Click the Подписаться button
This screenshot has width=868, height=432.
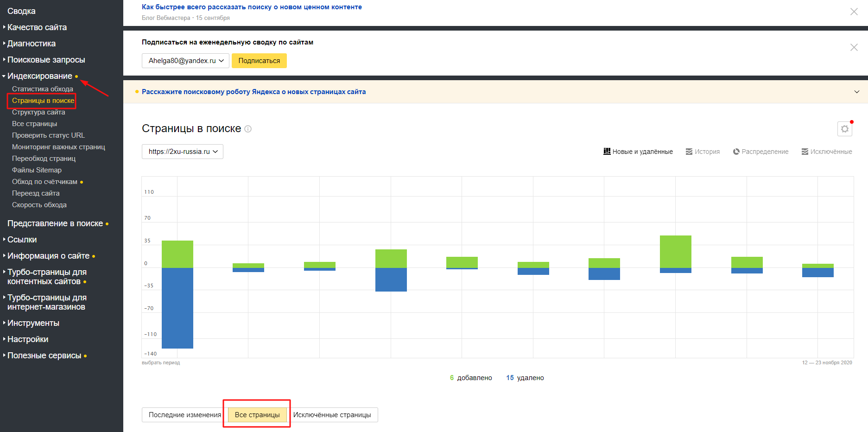[259, 61]
